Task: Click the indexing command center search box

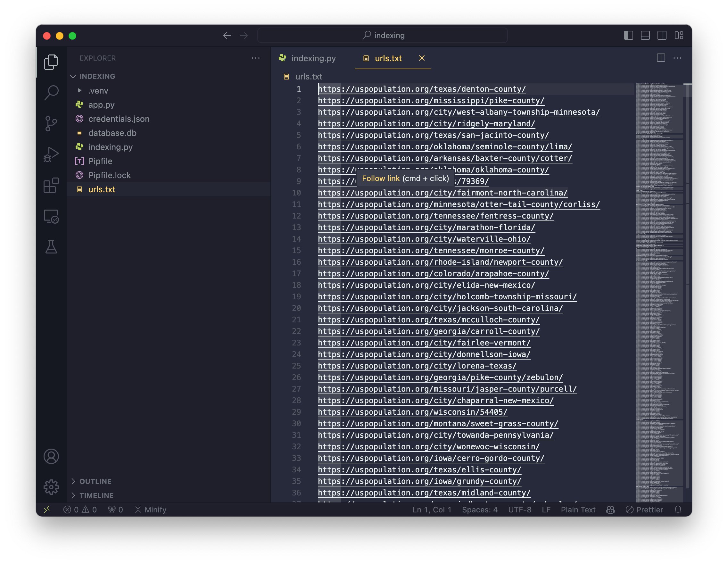Action: point(382,35)
